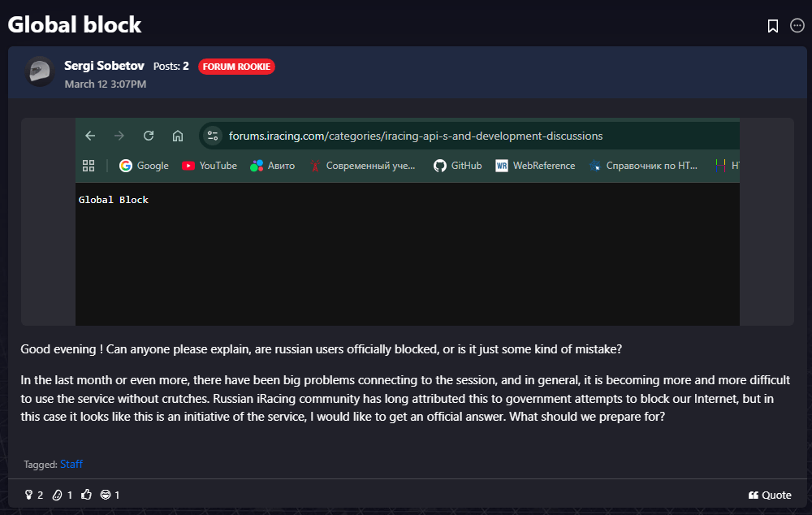Image resolution: width=812 pixels, height=515 pixels.
Task: Click the FORUM ROOKIE badge
Action: [x=236, y=67]
